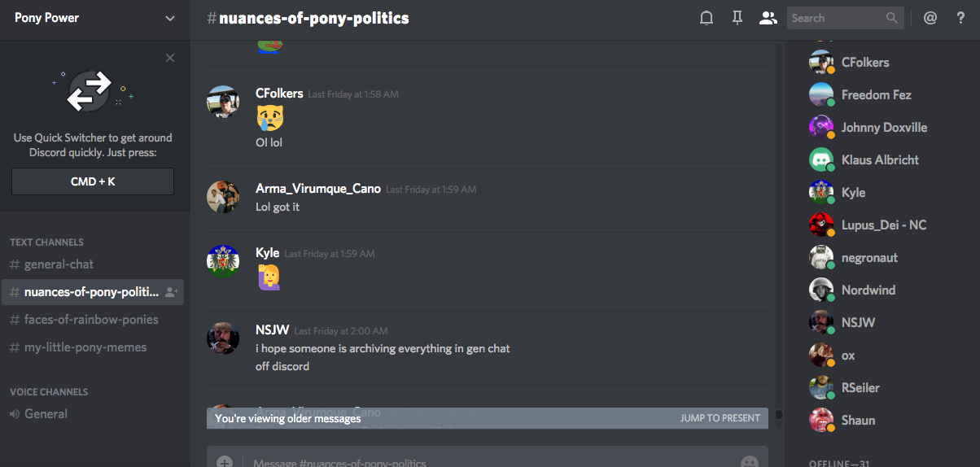980x467 pixels.
Task: Collapse the VOICE CHANNELS category
Action: click(x=49, y=392)
